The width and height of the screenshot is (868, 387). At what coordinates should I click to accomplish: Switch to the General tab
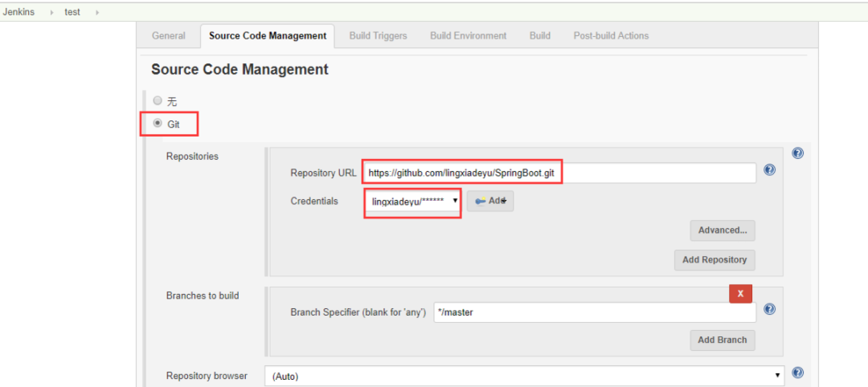pos(168,36)
